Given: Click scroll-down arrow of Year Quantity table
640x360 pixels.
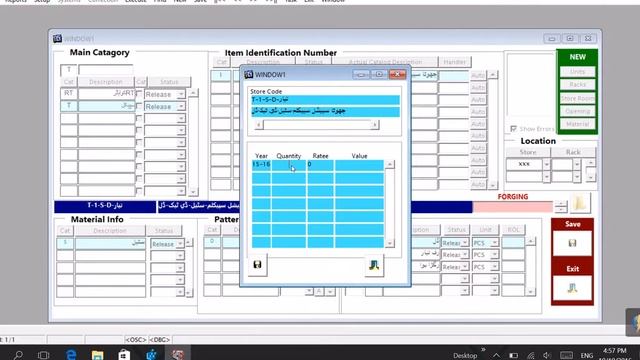Looking at the screenshot, I should (x=390, y=243).
